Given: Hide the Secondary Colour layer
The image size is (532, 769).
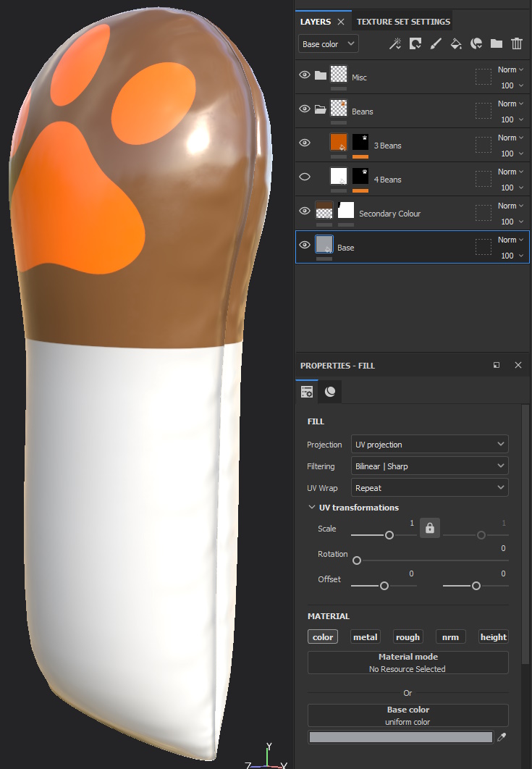Looking at the screenshot, I should click(x=305, y=211).
